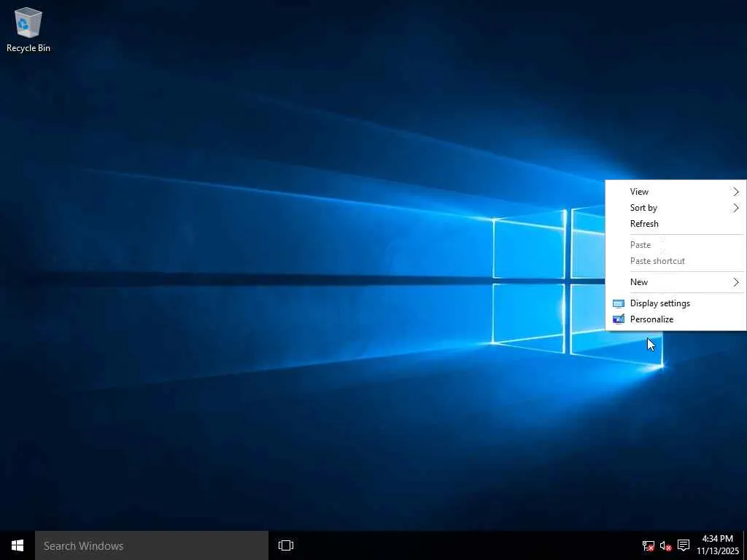Image resolution: width=747 pixels, height=560 pixels.
Task: Click the Personalize menu icon
Action: pos(619,319)
